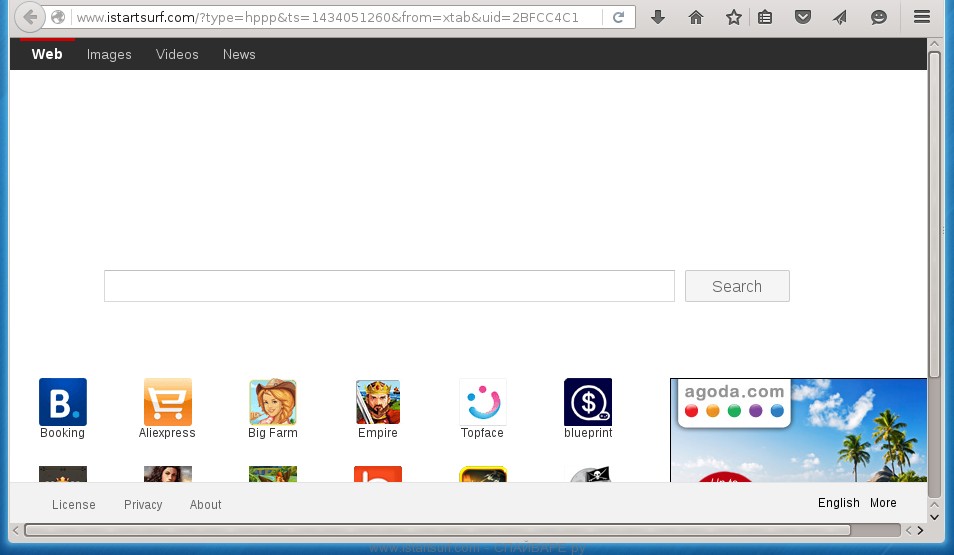The width and height of the screenshot is (954, 555).
Task: Click the vertical scrollbar down arrow
Action: pos(935,517)
